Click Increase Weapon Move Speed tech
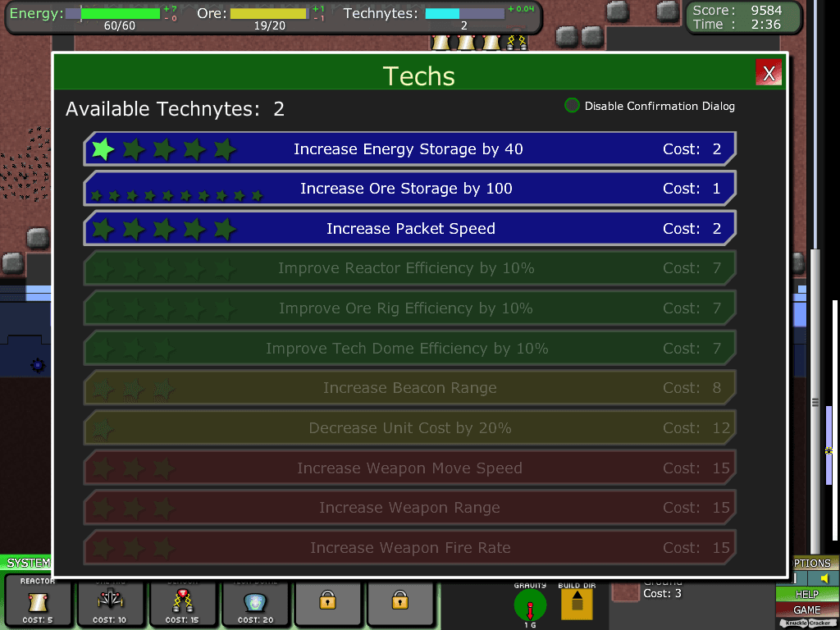The image size is (840, 630). click(410, 468)
